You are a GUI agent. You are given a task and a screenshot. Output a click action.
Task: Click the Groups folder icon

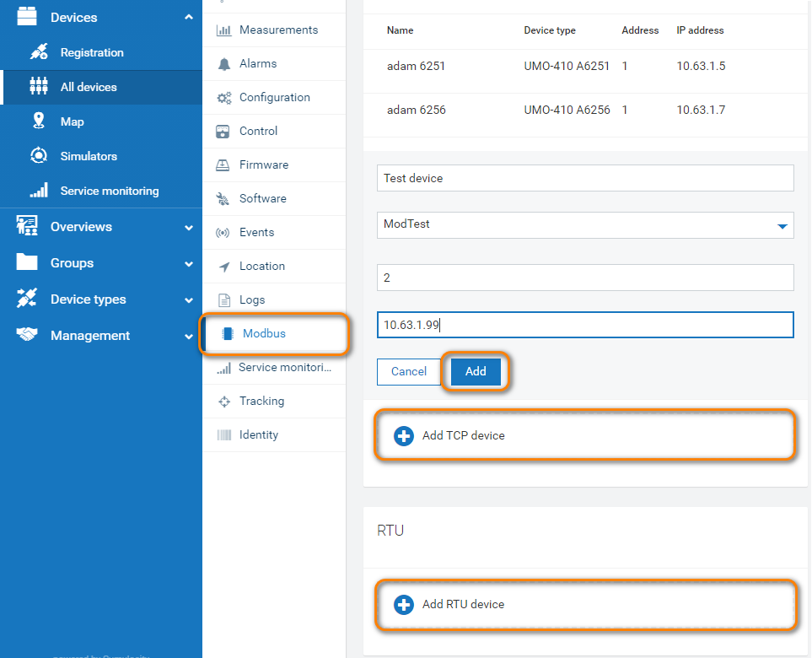27,262
